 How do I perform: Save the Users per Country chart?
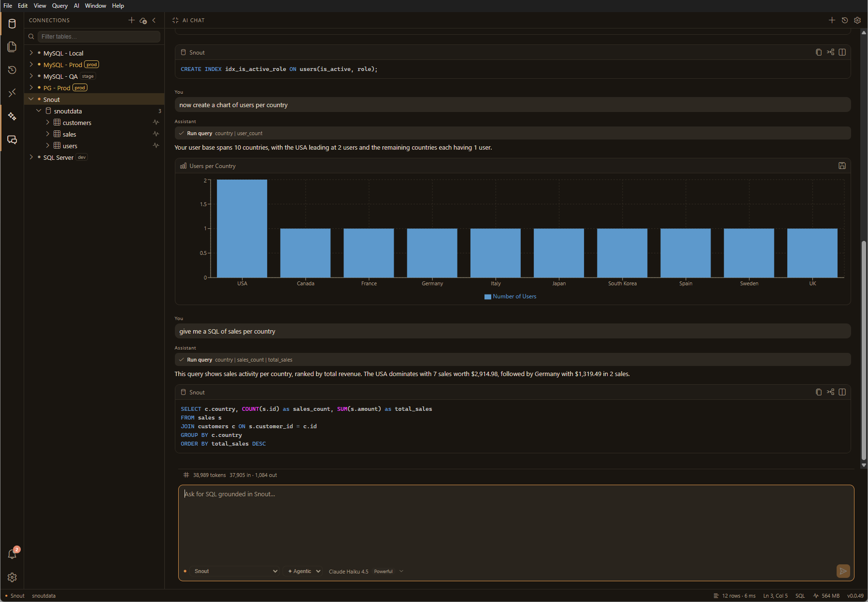(x=842, y=166)
